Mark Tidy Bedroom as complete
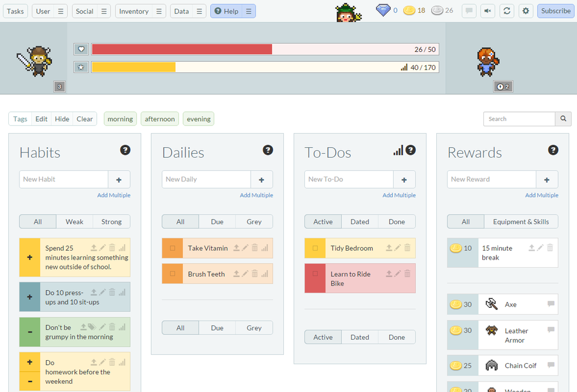This screenshot has width=577, height=392. 315,248
